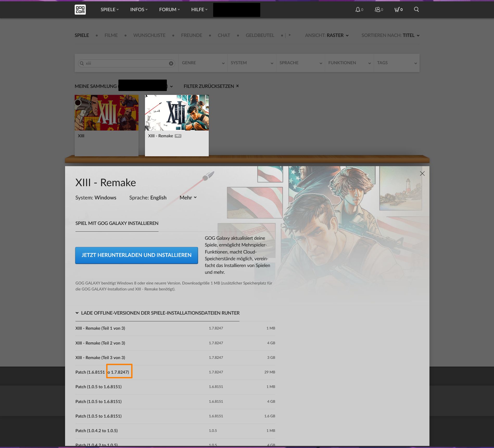Download XIII - Remake (Teil 1 von 3)
The width and height of the screenshot is (494, 448).
(x=175, y=328)
